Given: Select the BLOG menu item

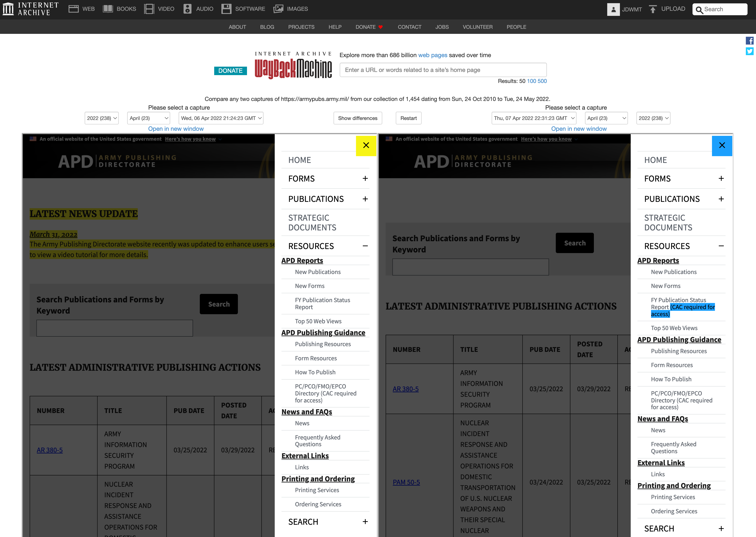Looking at the screenshot, I should (x=267, y=27).
